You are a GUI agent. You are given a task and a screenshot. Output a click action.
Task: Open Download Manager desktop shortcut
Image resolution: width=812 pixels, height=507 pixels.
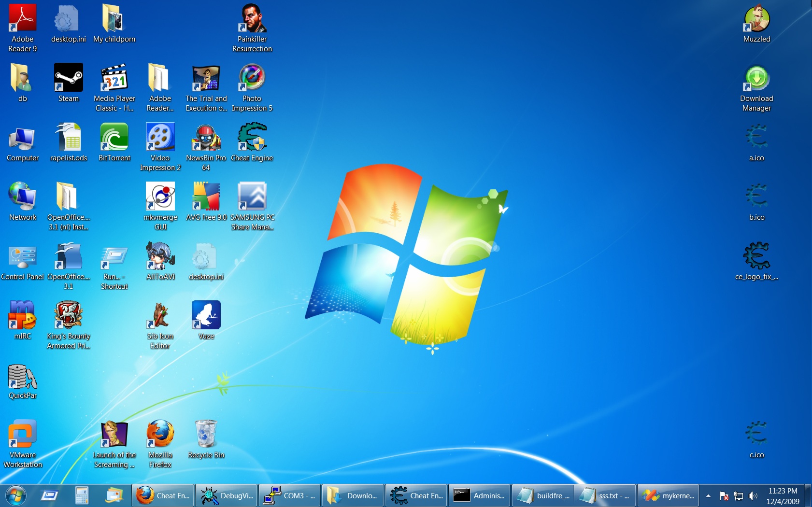756,88
